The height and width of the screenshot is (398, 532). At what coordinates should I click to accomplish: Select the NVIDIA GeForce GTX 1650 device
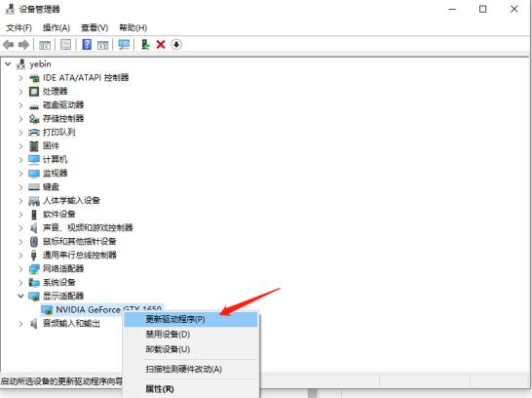108,309
